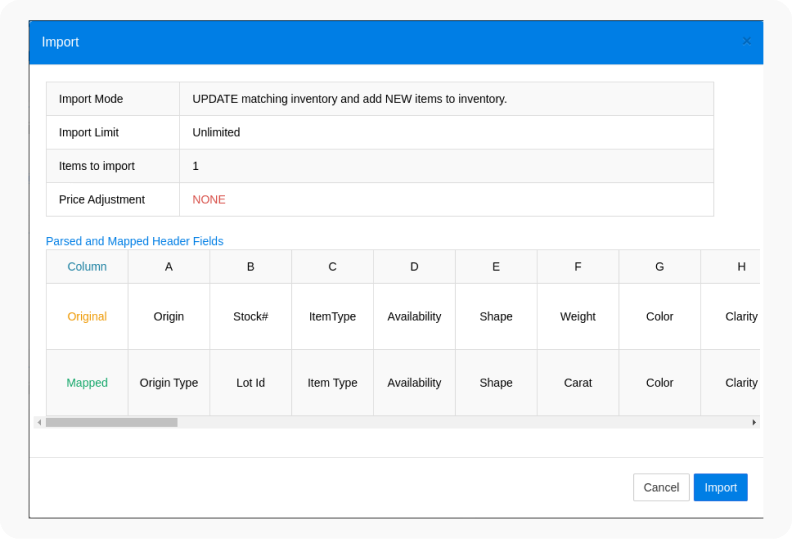Image resolution: width=792 pixels, height=539 pixels.
Task: Click the horizontal scrollbar left arrow
Action: click(x=40, y=422)
